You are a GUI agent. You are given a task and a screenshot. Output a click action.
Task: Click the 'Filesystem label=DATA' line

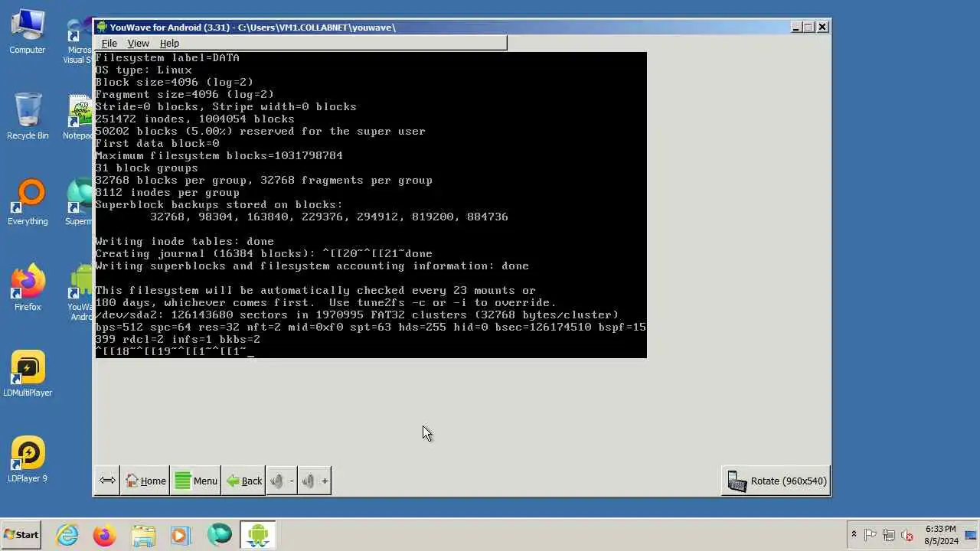point(168,58)
